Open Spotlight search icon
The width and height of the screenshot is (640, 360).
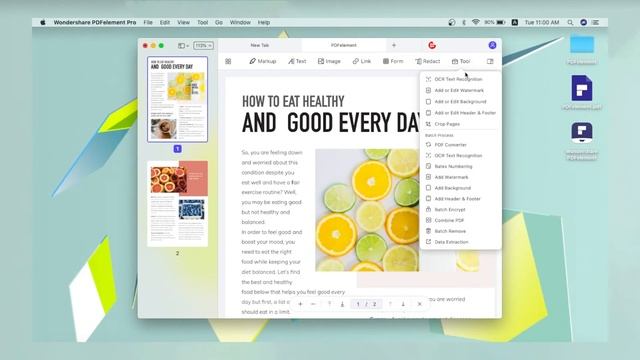tap(570, 22)
